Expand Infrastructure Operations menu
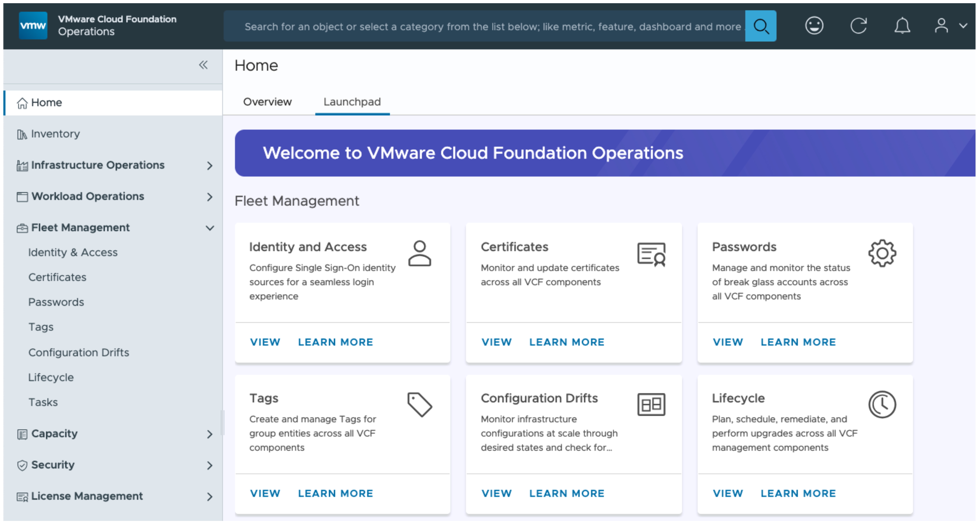The height and width of the screenshot is (525, 980). click(x=209, y=165)
